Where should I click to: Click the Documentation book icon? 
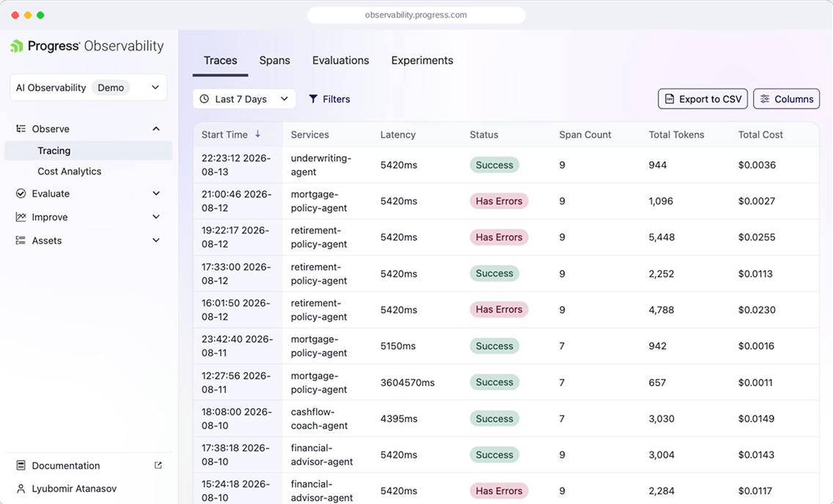(x=21, y=465)
